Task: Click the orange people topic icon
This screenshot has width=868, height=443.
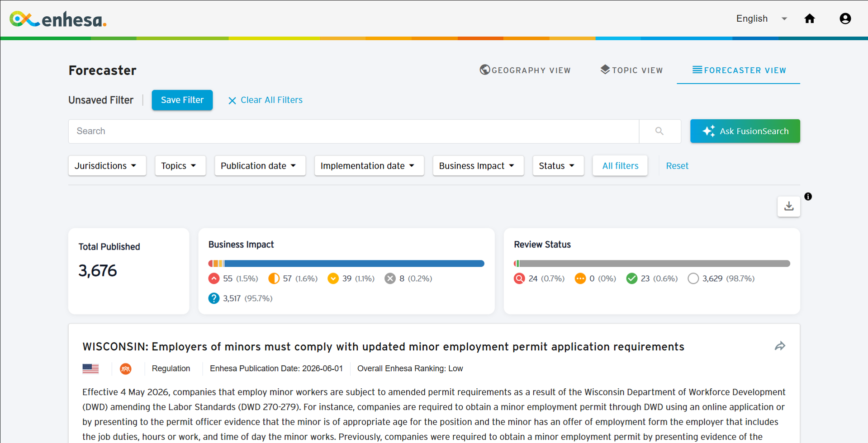Action: click(126, 369)
